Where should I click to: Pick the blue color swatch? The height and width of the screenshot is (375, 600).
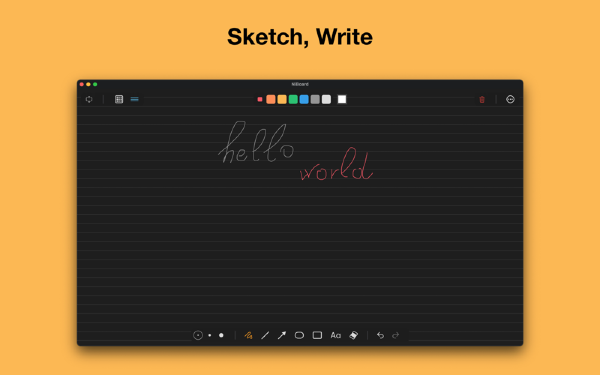(304, 99)
